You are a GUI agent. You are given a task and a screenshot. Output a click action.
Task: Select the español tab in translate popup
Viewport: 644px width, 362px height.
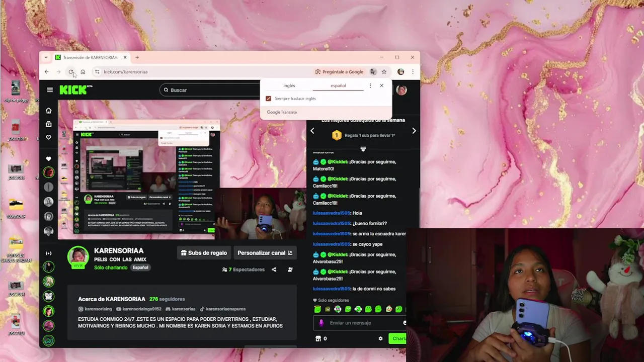pos(338,85)
